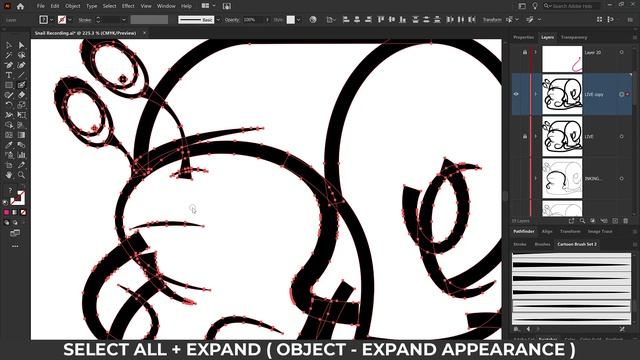This screenshot has height=360, width=640.
Task: Expand Layer 20 disclosure arrow
Action: (536, 52)
